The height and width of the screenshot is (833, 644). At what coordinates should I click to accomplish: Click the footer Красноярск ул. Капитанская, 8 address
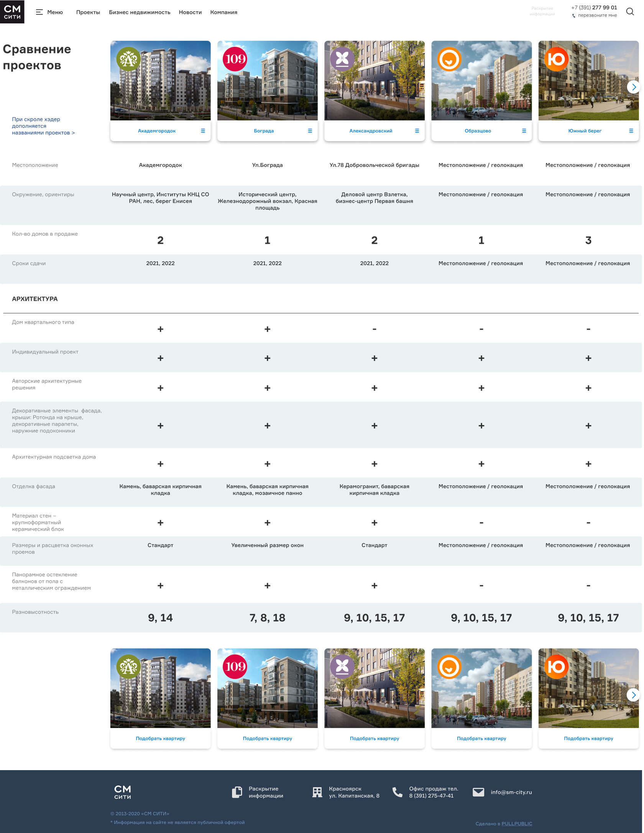[x=354, y=792]
